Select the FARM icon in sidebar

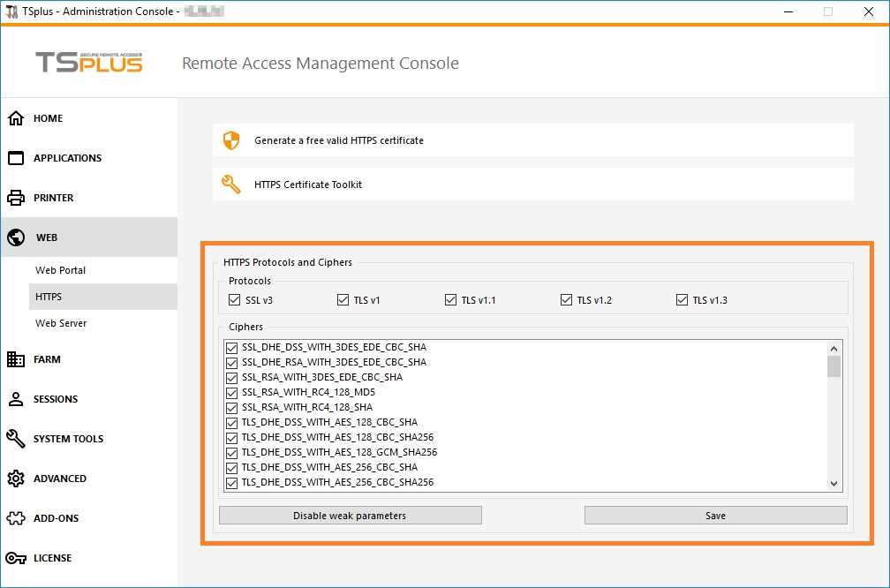pyautogui.click(x=16, y=359)
